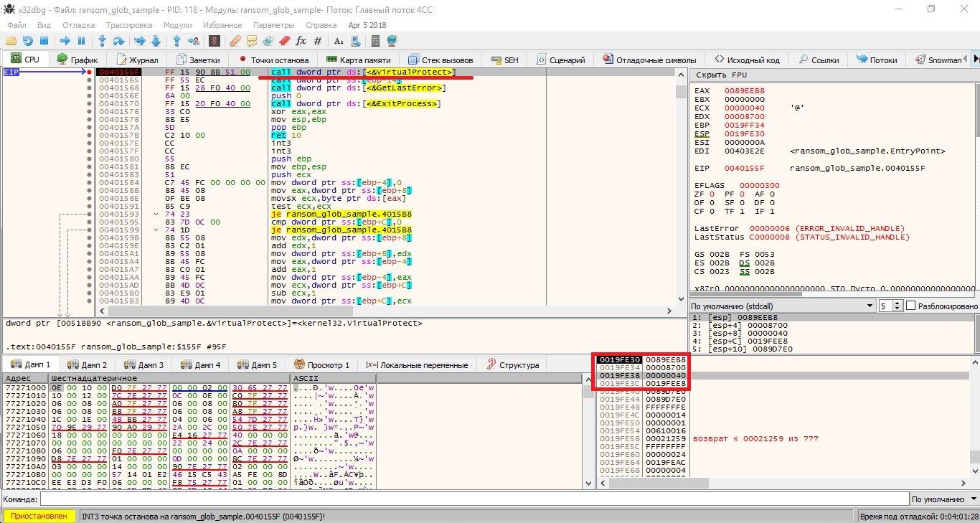Open the Трассировка menu
This screenshot has width=980, height=523.
click(x=128, y=25)
